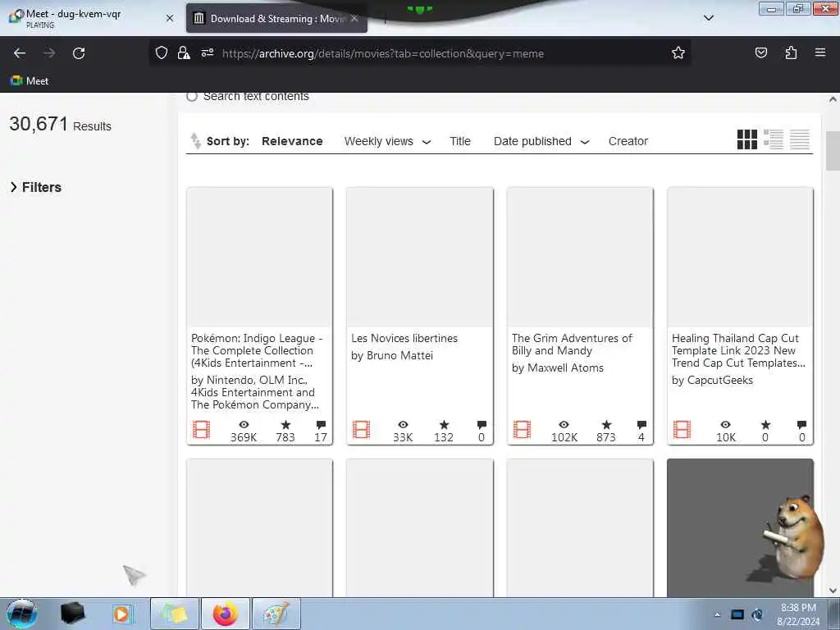Open The Grim Adventures of Billy and Mandy
840x630 pixels.
(572, 345)
